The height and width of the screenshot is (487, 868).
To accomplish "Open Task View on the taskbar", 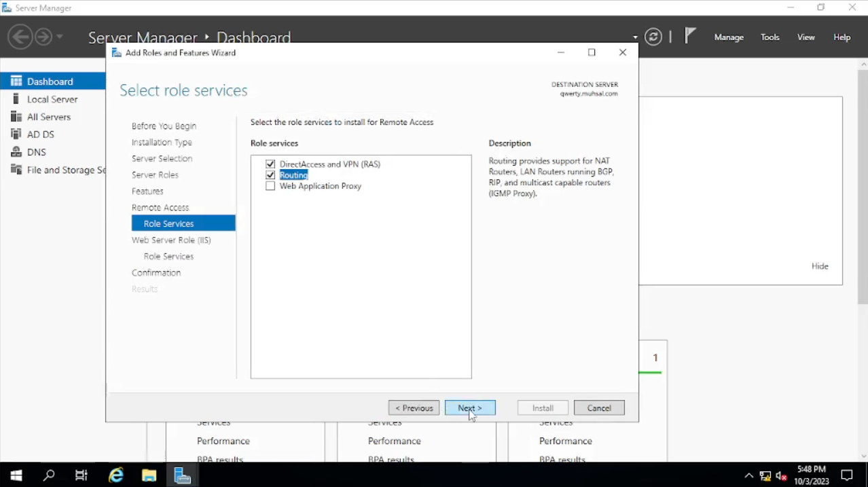I will (x=82, y=475).
